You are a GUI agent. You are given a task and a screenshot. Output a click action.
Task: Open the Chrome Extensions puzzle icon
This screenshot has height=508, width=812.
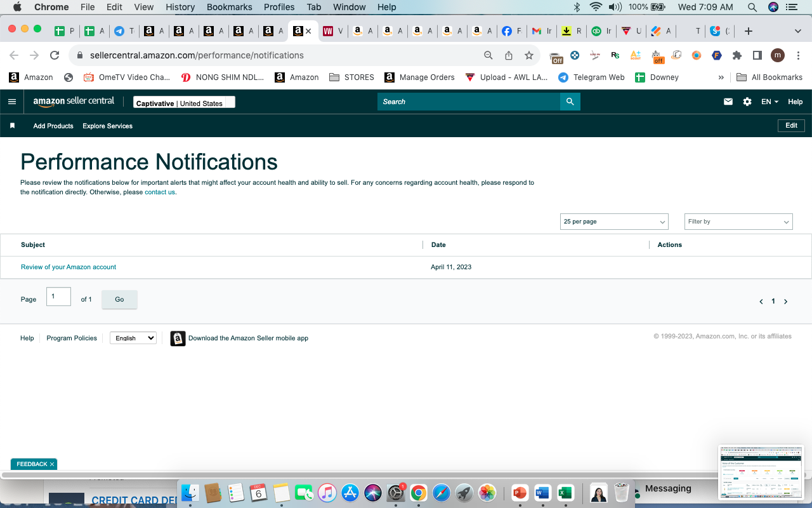(x=737, y=55)
